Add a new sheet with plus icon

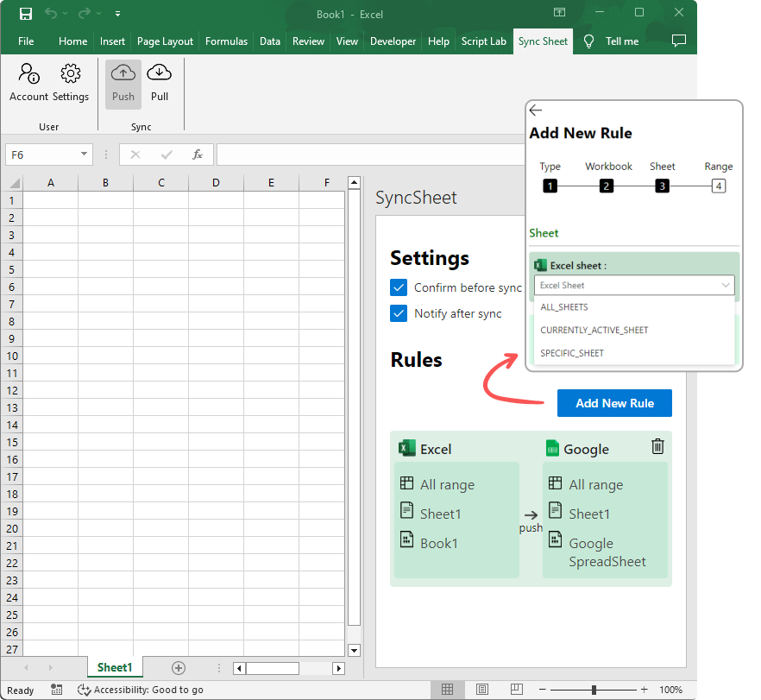coord(179,668)
